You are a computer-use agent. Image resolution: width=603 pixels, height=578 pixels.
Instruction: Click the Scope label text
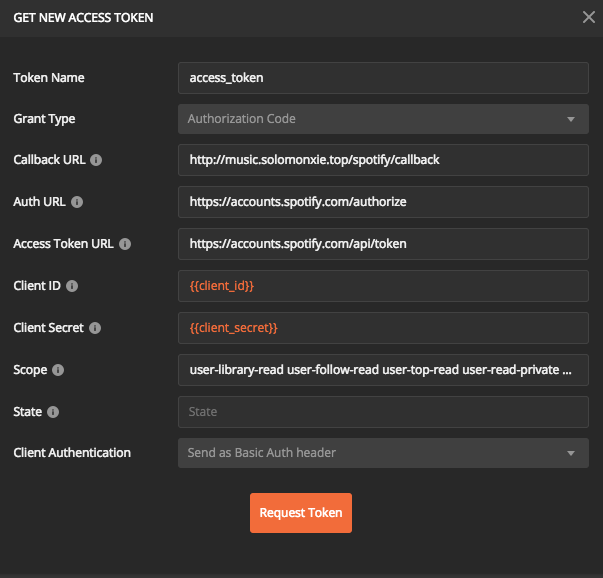[30, 370]
